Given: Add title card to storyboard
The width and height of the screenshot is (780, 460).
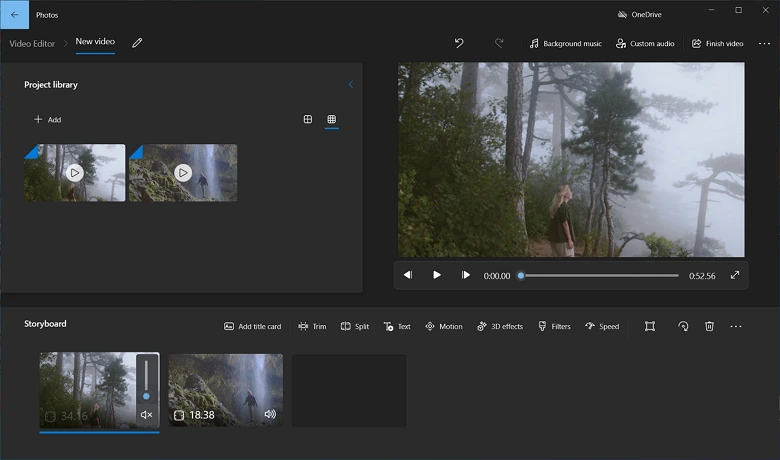Looking at the screenshot, I should 253,327.
